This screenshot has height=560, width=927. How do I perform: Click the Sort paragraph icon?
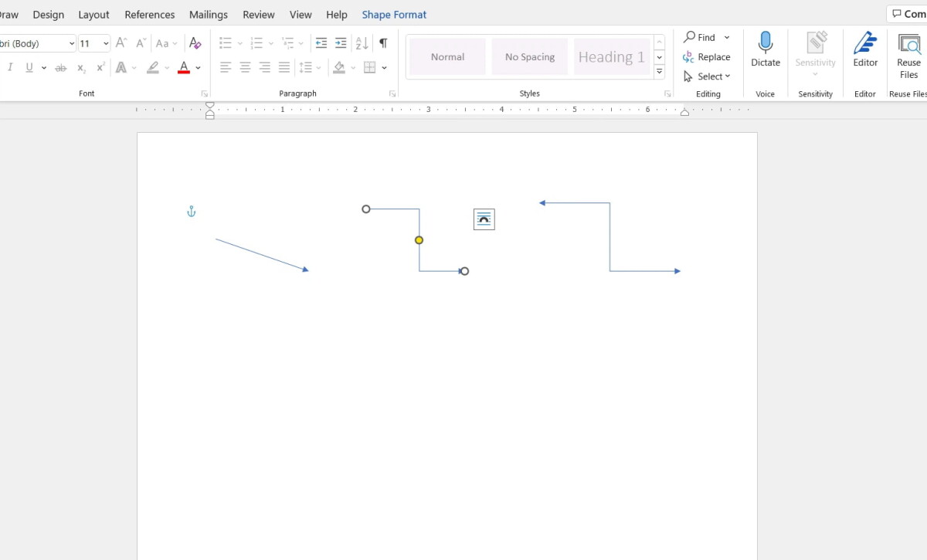(362, 43)
